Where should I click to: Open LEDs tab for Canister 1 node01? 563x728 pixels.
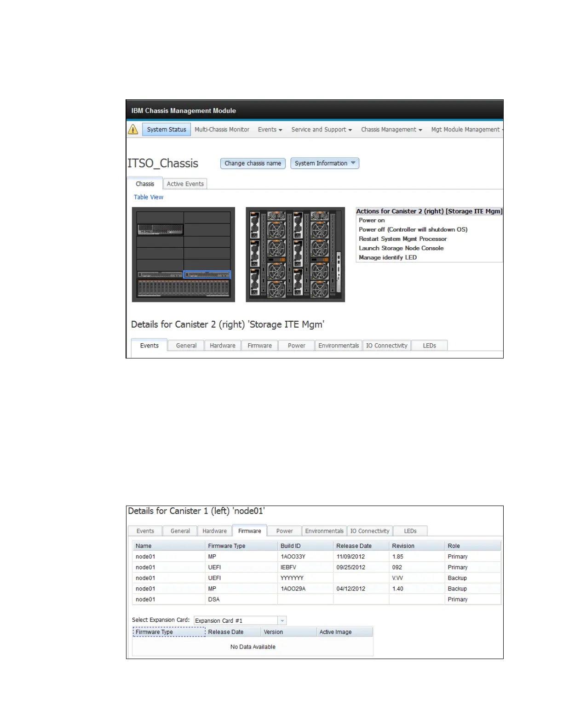pyautogui.click(x=410, y=531)
